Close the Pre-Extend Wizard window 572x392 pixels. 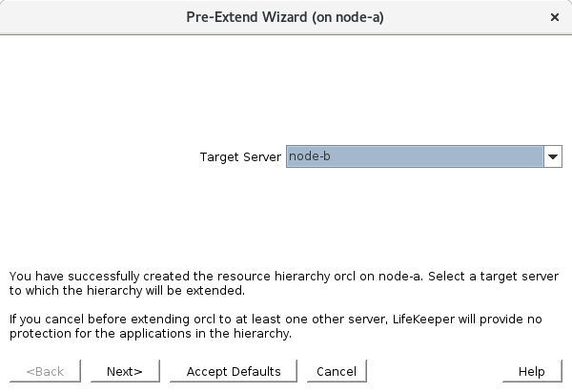click(x=555, y=17)
